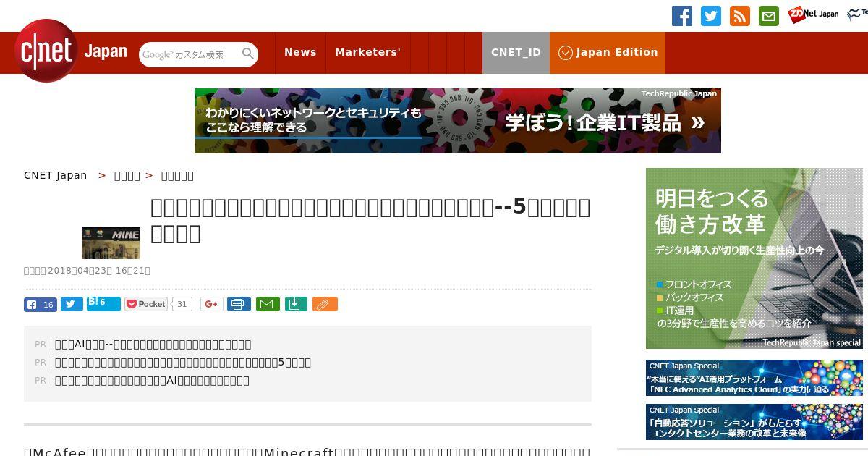Click the blue print icon

tap(239, 304)
